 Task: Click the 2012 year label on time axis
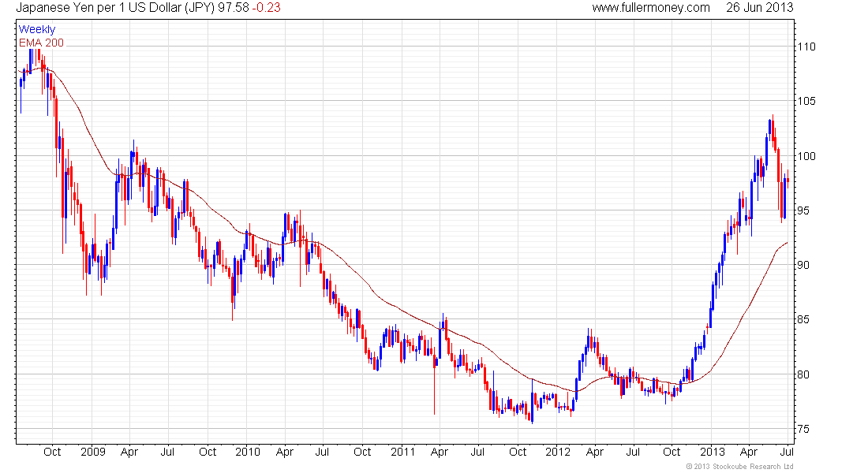point(557,452)
